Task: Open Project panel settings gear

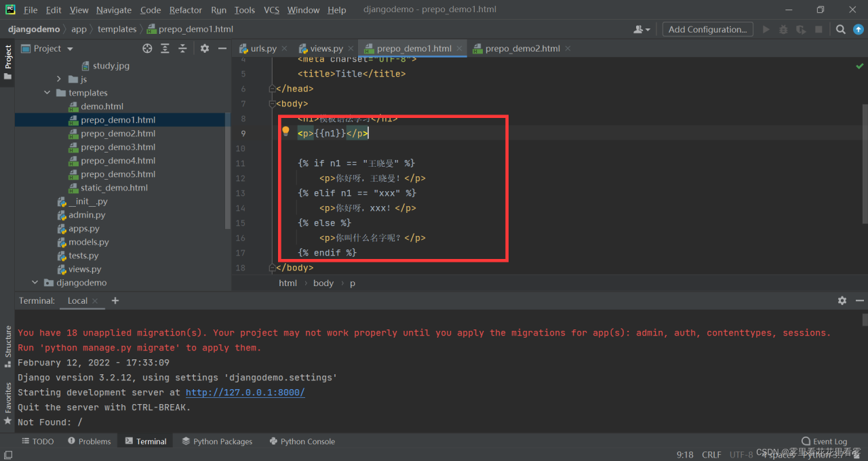Action: coord(205,49)
